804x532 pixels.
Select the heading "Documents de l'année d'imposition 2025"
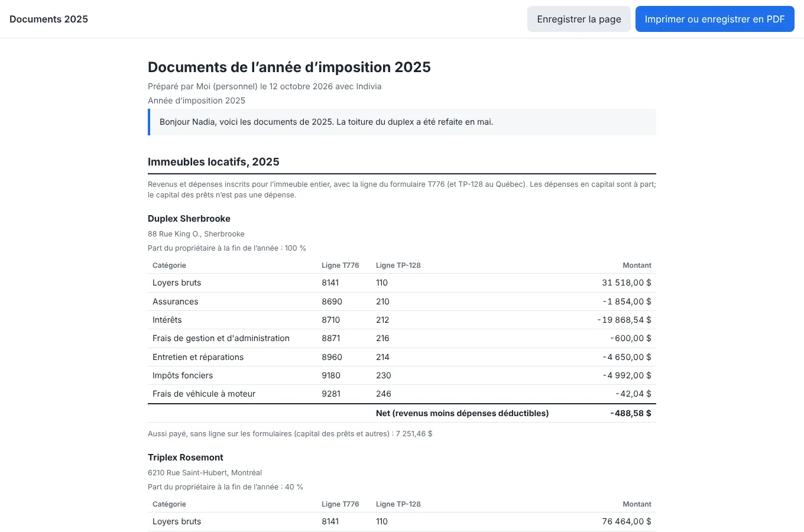click(x=289, y=67)
